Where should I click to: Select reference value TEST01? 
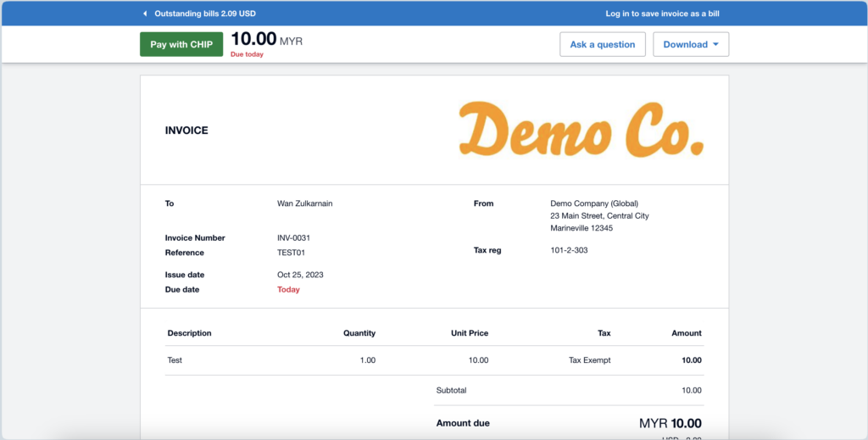(292, 253)
